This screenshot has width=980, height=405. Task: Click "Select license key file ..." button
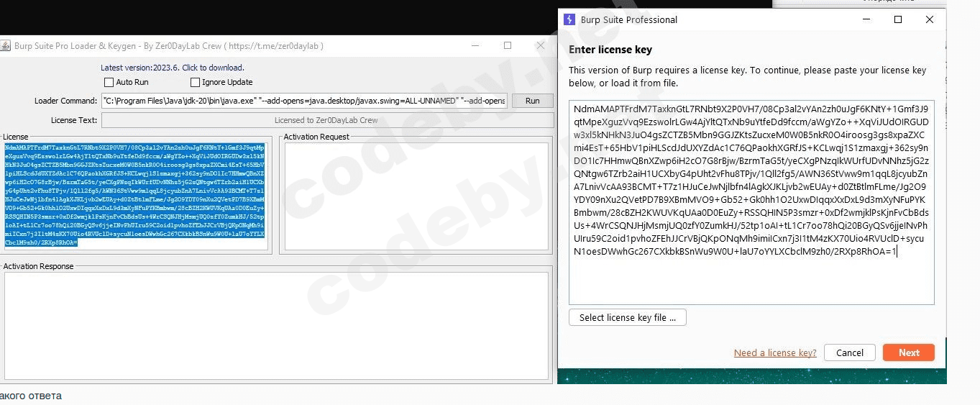(x=628, y=317)
